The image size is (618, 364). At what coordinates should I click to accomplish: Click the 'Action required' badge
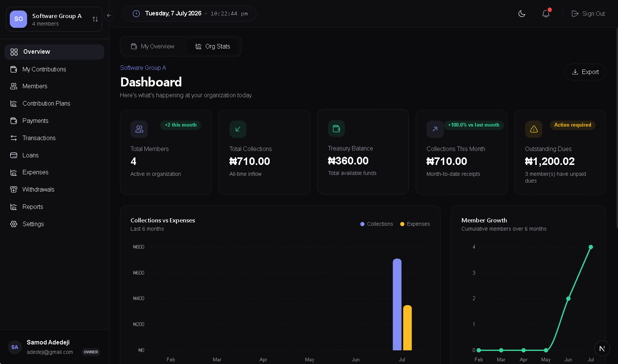click(x=572, y=125)
